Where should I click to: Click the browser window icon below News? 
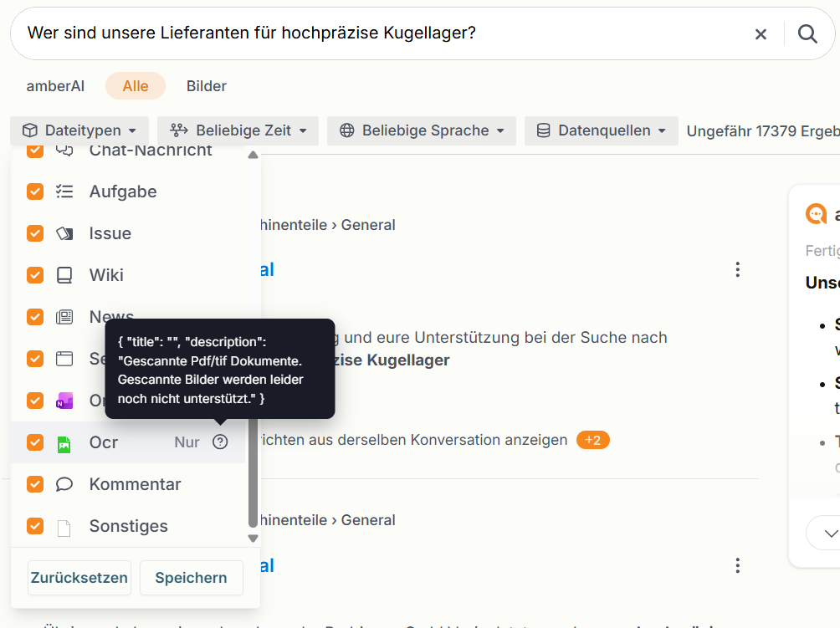[64, 358]
